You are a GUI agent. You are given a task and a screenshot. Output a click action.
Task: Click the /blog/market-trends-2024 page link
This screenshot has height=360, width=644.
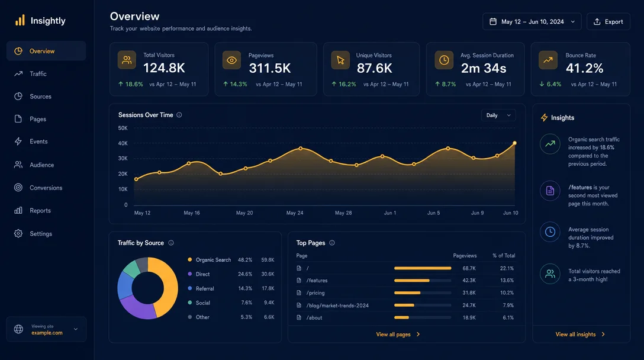[x=337, y=306]
